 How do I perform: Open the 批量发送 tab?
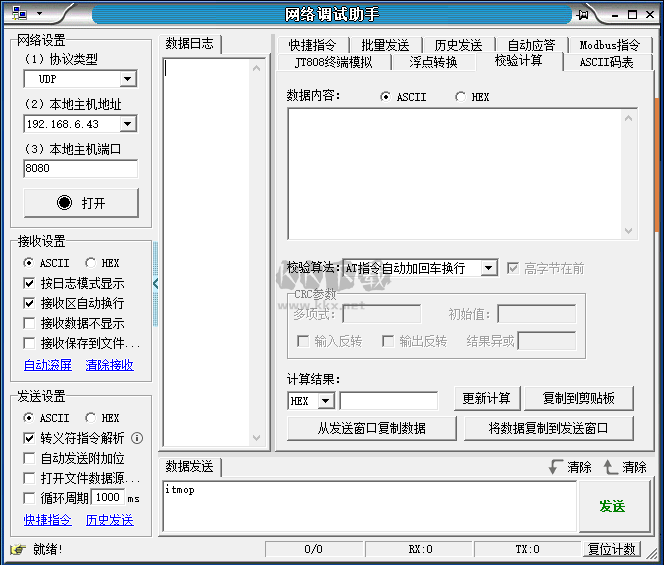(x=385, y=45)
